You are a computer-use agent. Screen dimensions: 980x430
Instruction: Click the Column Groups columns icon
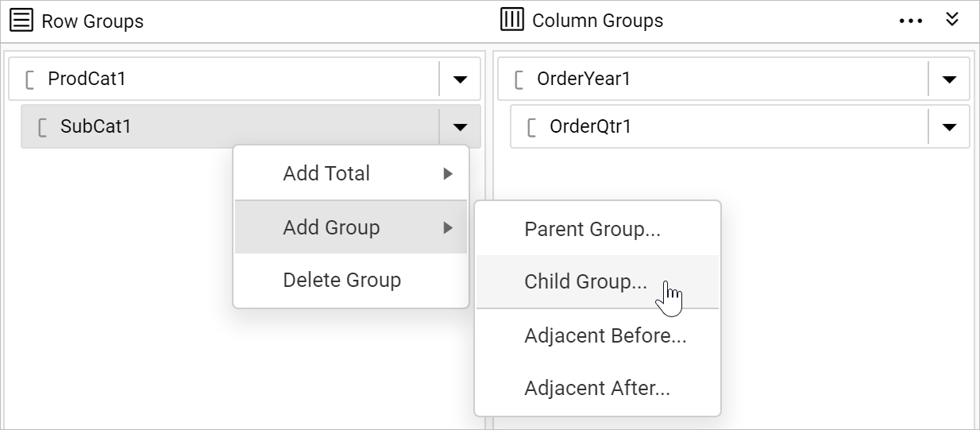click(x=512, y=20)
